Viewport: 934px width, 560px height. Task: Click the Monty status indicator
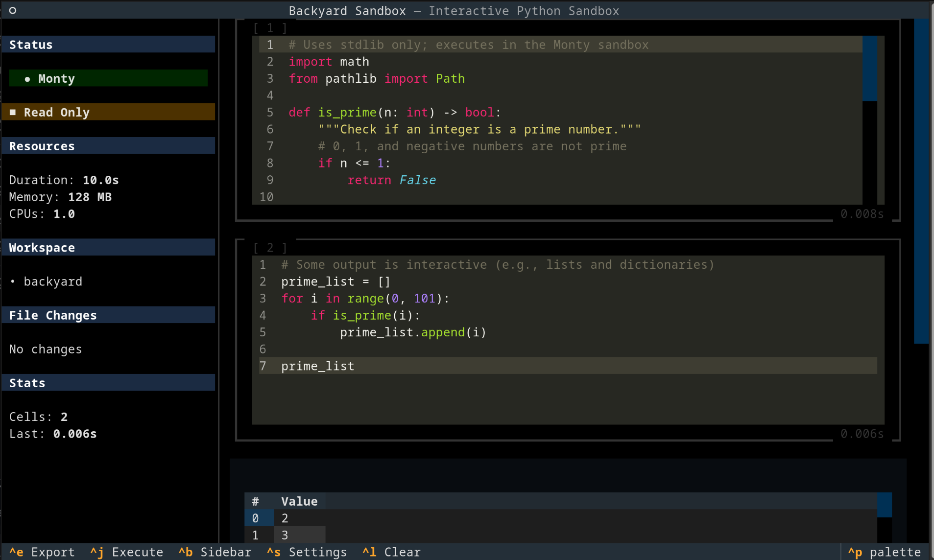[108, 78]
